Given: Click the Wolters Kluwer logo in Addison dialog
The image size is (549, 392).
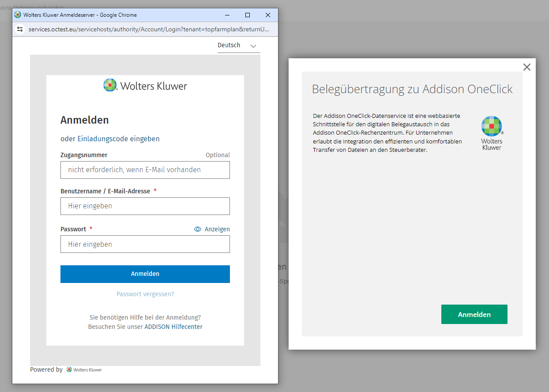Looking at the screenshot, I should click(x=492, y=133).
